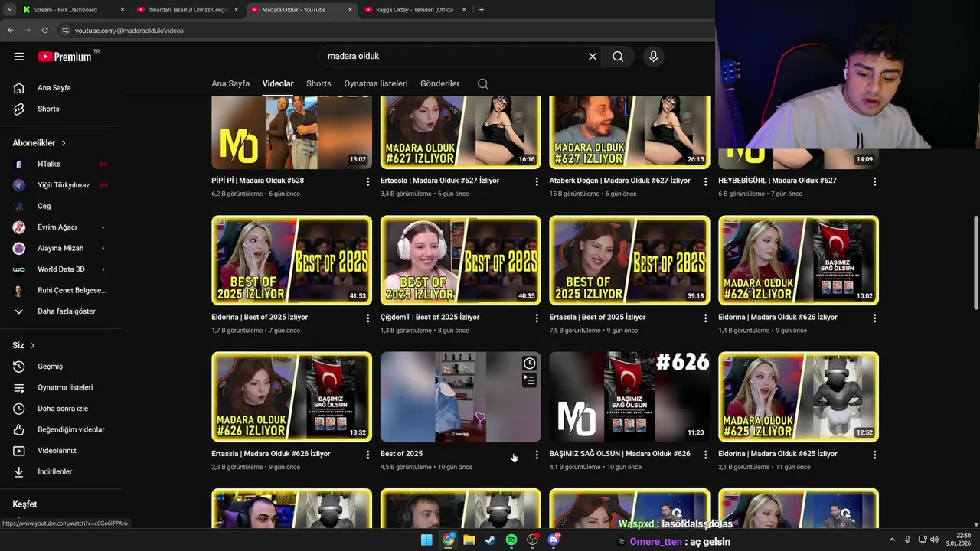Close the İtibardan Tasarruf Olmaz browser tab
The height and width of the screenshot is (551, 980).
[x=236, y=10]
